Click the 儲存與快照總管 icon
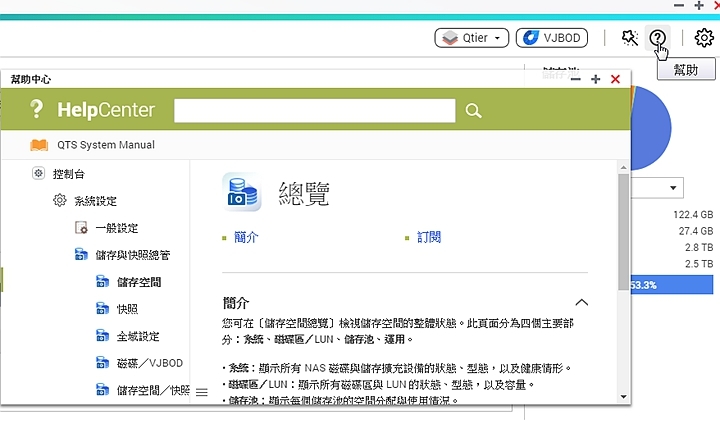The height and width of the screenshot is (424, 720). pyautogui.click(x=81, y=254)
